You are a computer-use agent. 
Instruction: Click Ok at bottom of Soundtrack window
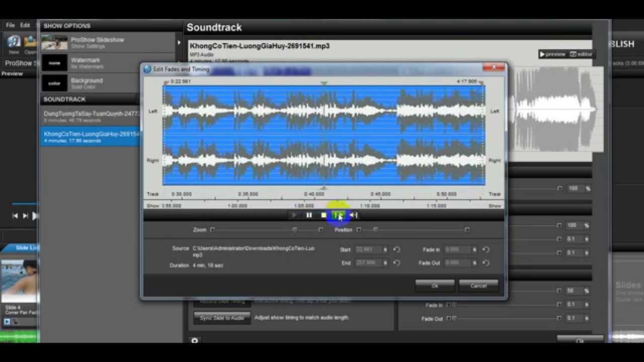pyautogui.click(x=580, y=340)
